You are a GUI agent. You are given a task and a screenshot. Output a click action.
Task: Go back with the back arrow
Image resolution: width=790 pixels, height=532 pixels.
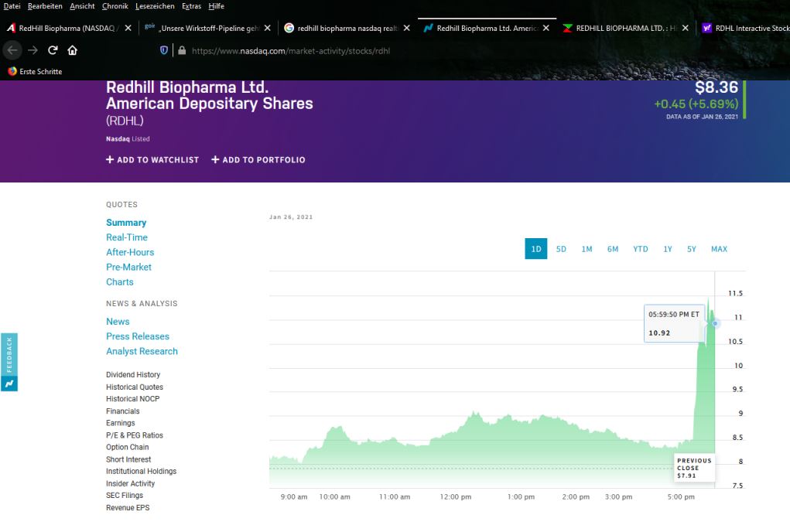(x=12, y=50)
